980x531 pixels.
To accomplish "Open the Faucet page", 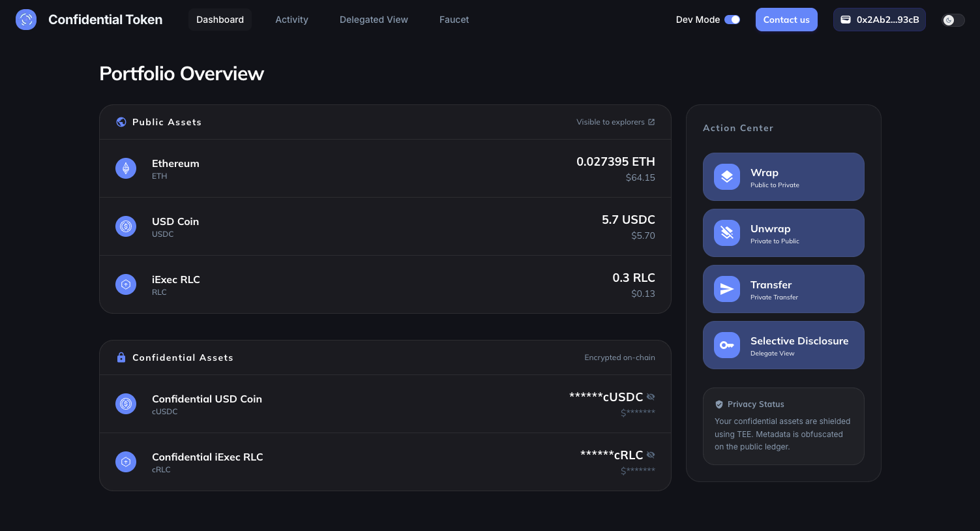I will click(454, 20).
